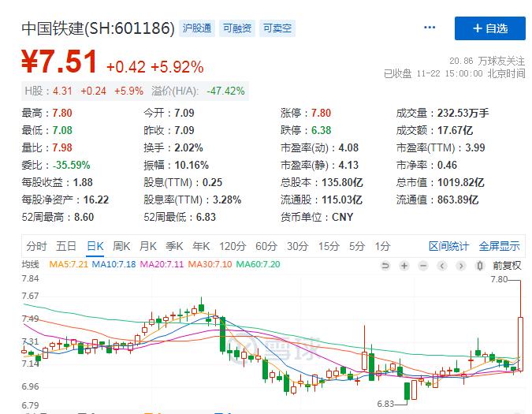
Task: Click the 总市值 1019.82亿 value
Action: [460, 182]
